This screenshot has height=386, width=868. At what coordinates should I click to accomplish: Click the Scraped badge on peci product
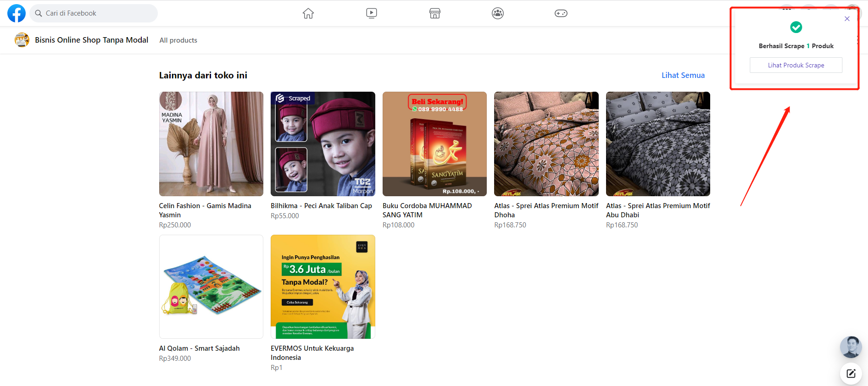click(x=293, y=98)
